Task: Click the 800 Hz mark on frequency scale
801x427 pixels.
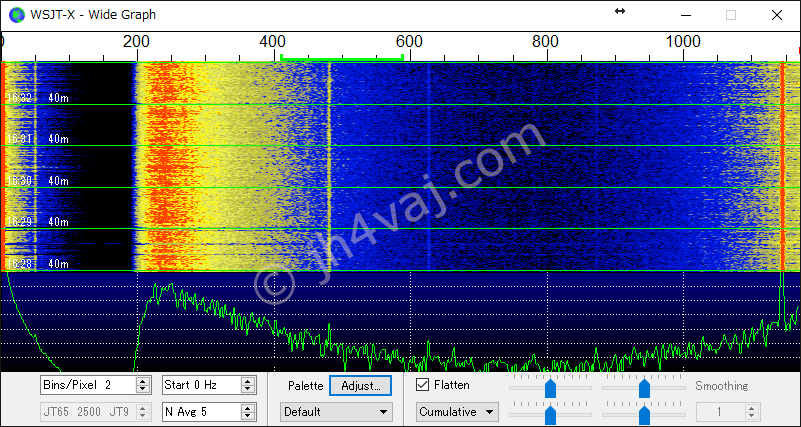Action: 546,41
